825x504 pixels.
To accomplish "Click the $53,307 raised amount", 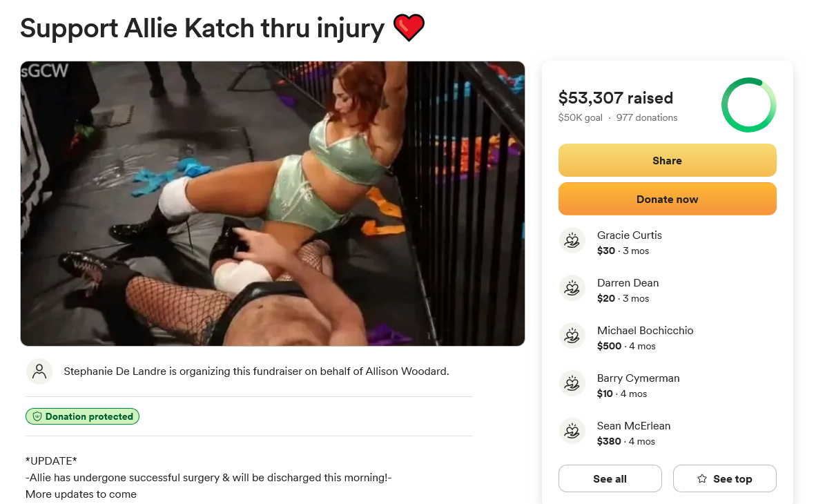I will (616, 98).
